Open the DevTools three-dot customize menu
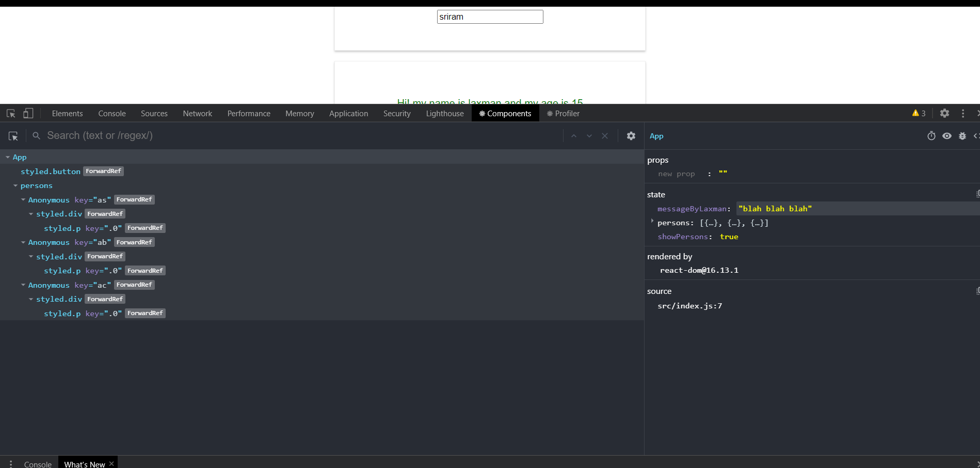Image resolution: width=980 pixels, height=468 pixels. click(x=963, y=113)
